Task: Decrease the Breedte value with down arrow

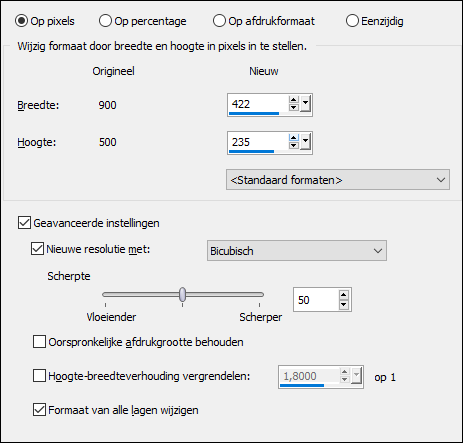Action: 293,107
